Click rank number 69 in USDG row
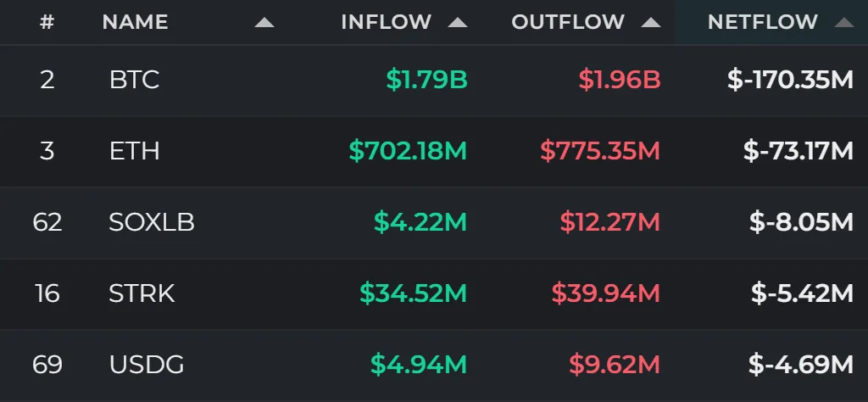This screenshot has width=868, height=402. [x=47, y=365]
